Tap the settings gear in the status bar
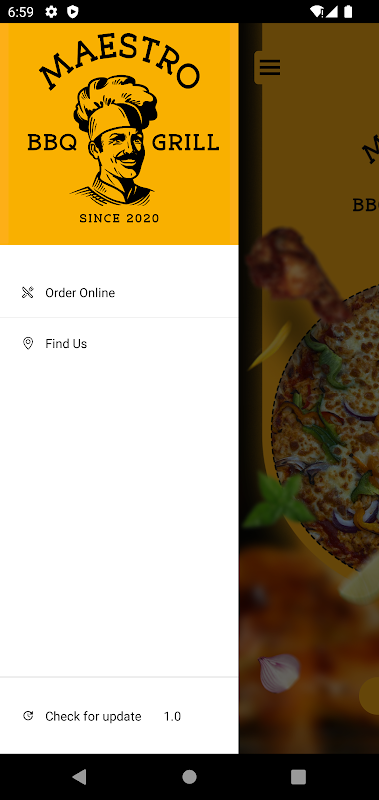Screen dimensions: 379x800 coord(51,12)
